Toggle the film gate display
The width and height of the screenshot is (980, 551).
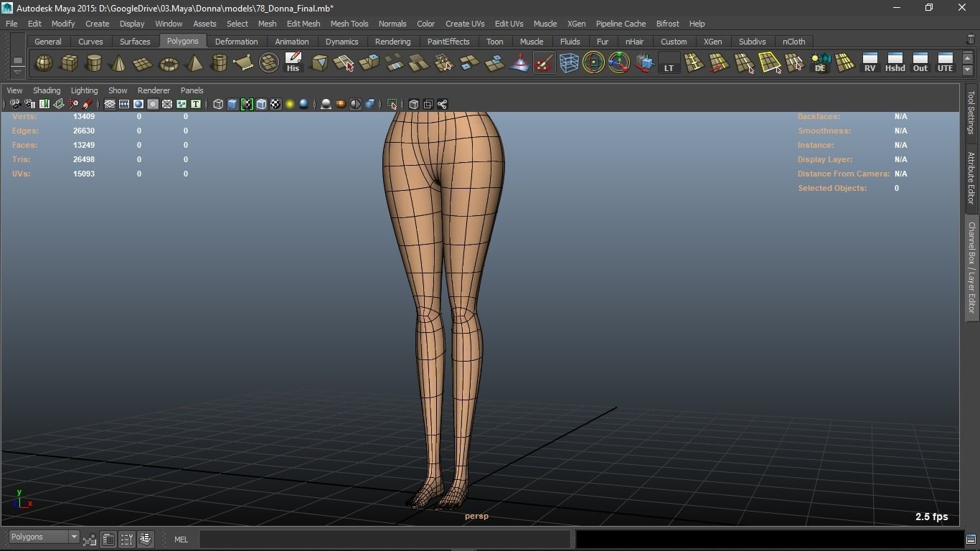124,104
